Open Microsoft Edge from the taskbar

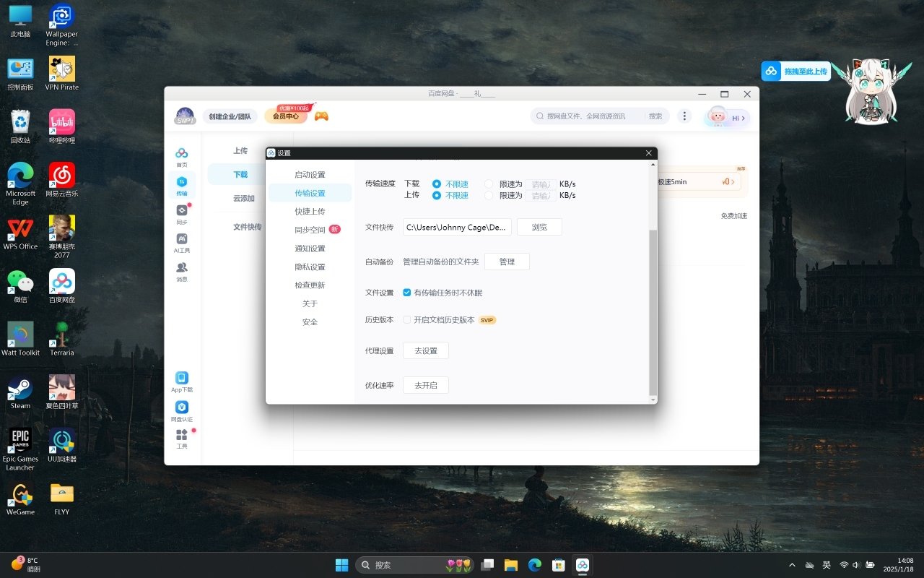click(534, 565)
